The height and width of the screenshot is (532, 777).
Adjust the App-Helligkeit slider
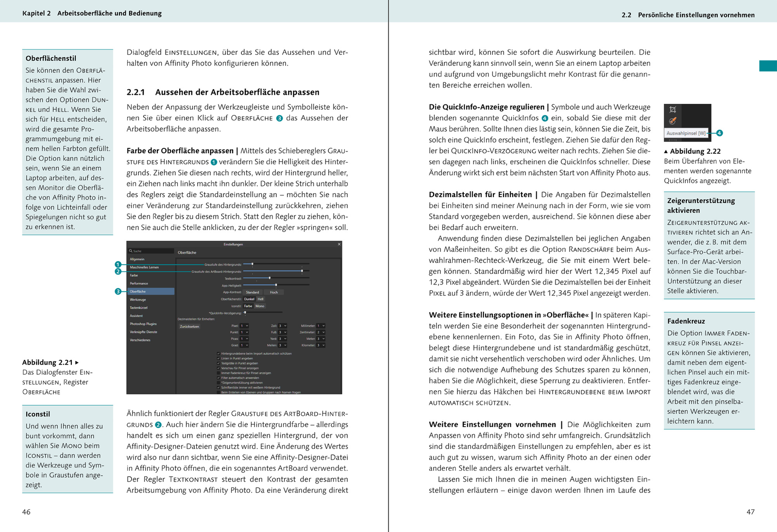point(276,285)
